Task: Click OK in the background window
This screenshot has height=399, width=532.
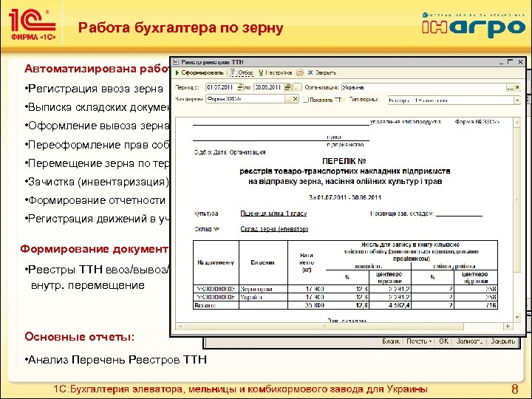Action: 443,341
